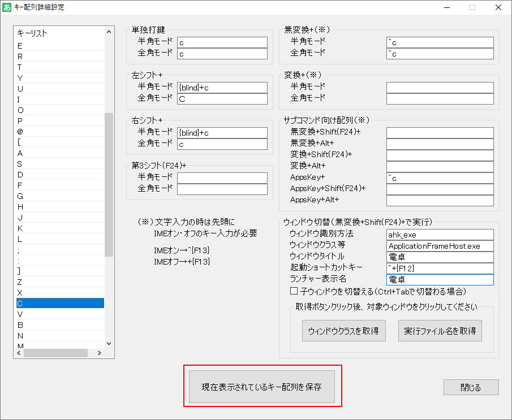Click the ウィンドウ識別方法 field showing ahk_exe
Viewport: 512px width, 420px height.
pos(441,235)
